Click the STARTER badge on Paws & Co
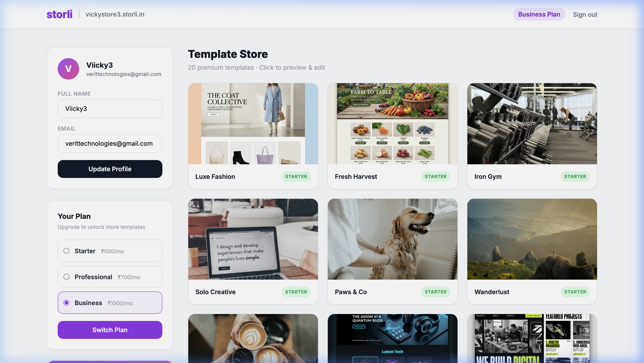This screenshot has width=644, height=363. (x=436, y=292)
